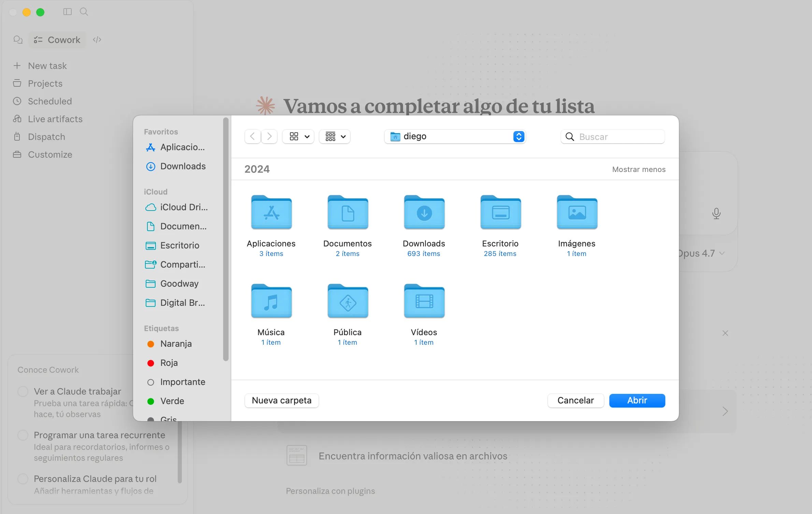812x514 pixels.
Task: Toggle the sidebar panel icon at top
Action: 68,12
